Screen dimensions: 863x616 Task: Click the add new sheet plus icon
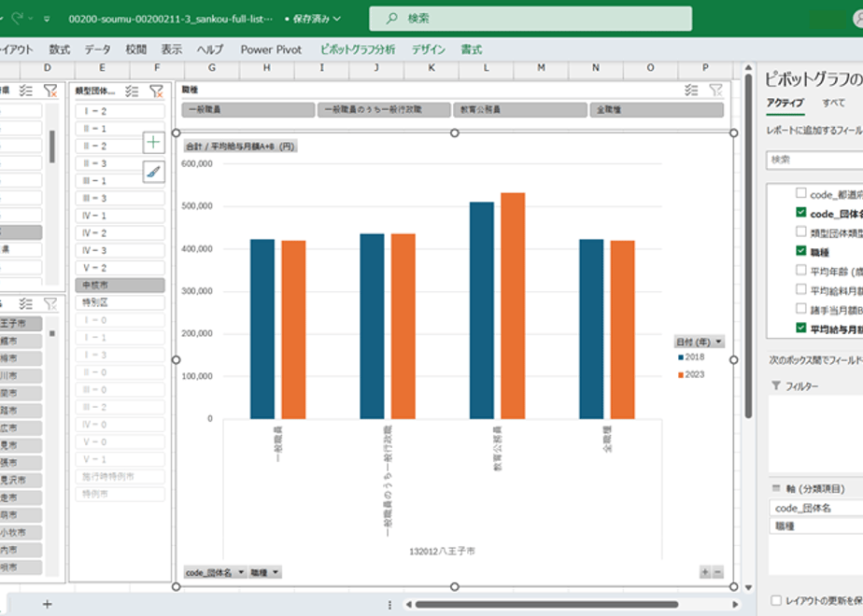(48, 605)
